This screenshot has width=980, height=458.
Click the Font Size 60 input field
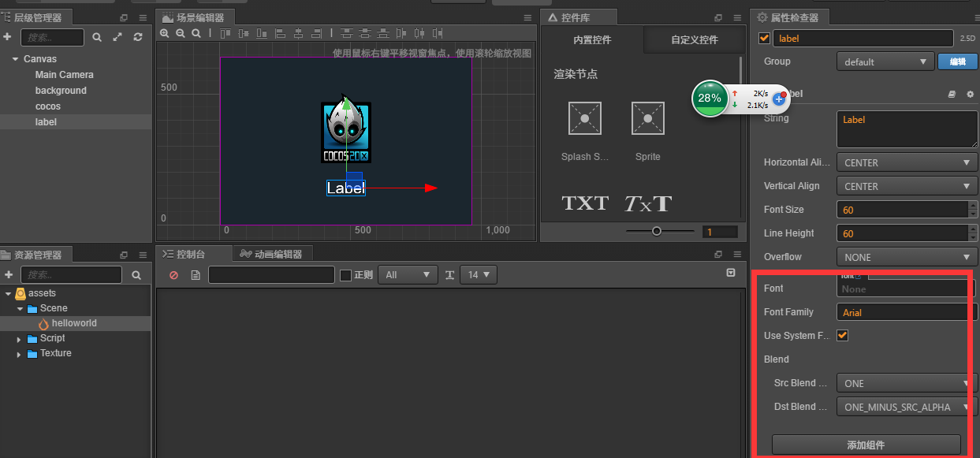902,210
